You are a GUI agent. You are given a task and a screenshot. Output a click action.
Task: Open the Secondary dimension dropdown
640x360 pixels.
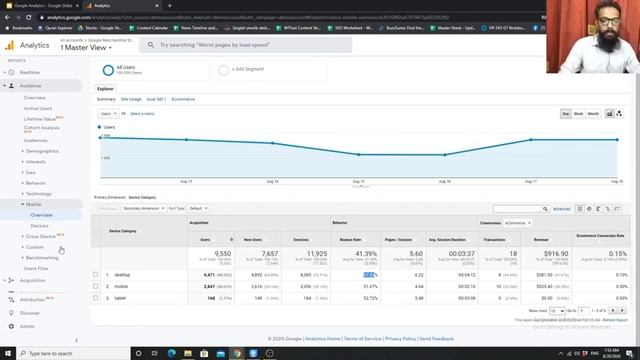tap(143, 209)
